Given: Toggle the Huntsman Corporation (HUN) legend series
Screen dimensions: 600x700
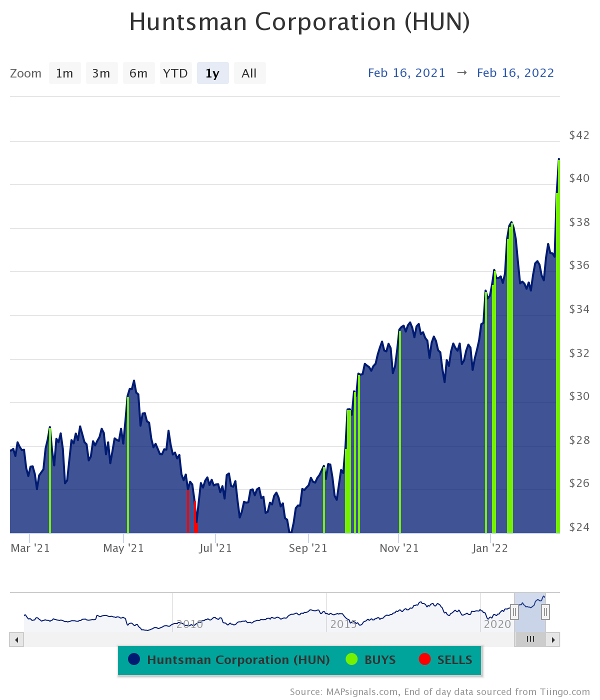Looking at the screenshot, I should click(229, 660).
